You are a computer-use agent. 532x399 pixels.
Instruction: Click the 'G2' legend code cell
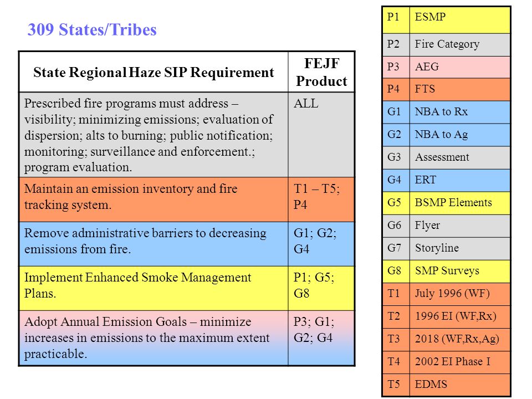point(396,135)
